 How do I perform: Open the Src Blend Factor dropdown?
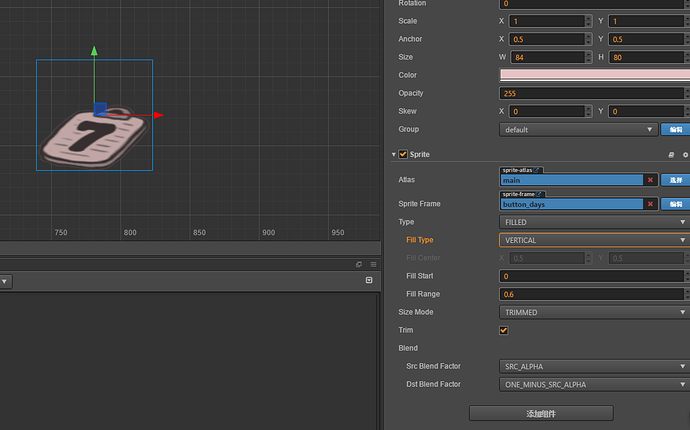pos(595,366)
